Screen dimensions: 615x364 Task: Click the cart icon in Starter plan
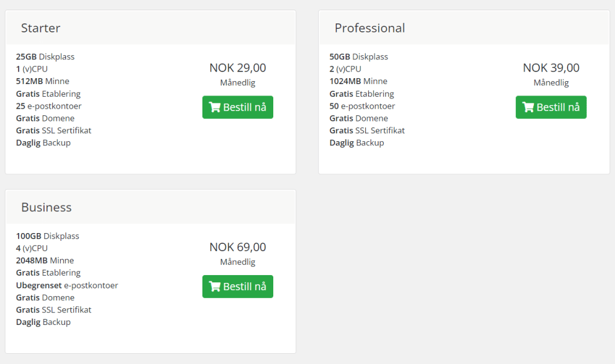click(214, 108)
